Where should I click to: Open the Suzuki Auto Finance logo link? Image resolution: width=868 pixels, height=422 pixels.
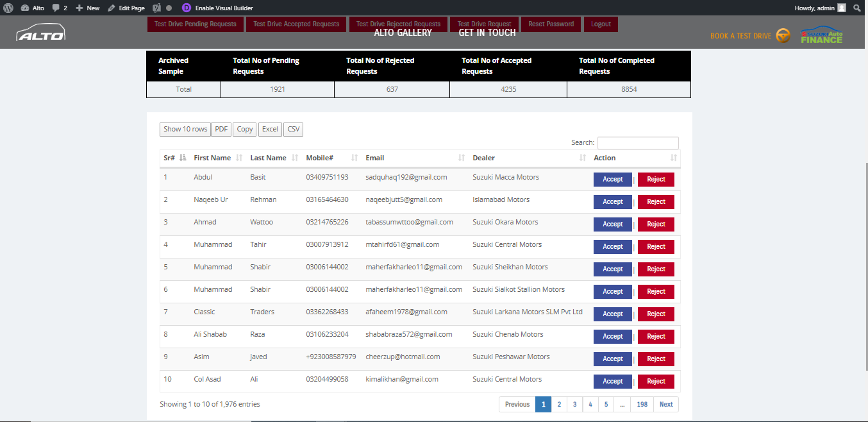point(822,36)
